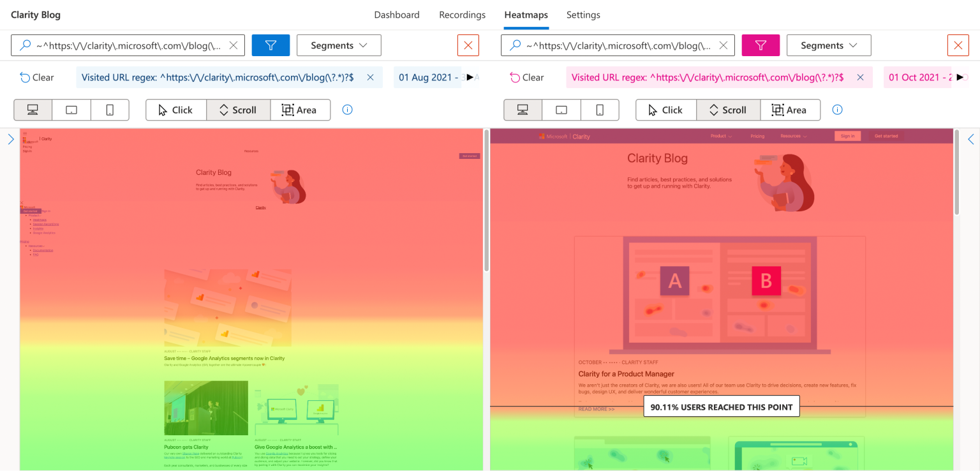
Task: Select the Area heatmap icon on the right panel
Action: pyautogui.click(x=791, y=109)
